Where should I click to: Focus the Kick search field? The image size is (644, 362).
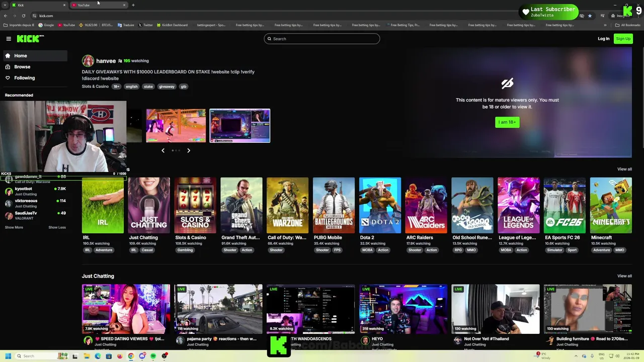pyautogui.click(x=322, y=39)
